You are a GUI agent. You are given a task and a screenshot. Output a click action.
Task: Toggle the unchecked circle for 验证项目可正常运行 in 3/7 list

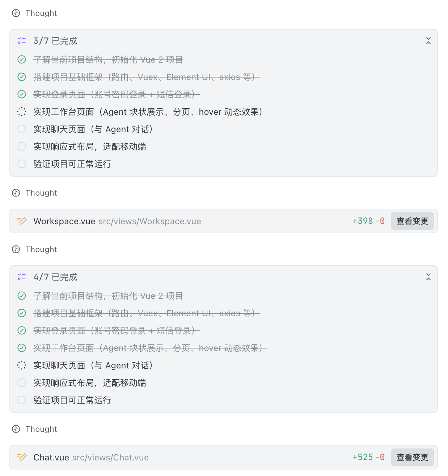(22, 164)
